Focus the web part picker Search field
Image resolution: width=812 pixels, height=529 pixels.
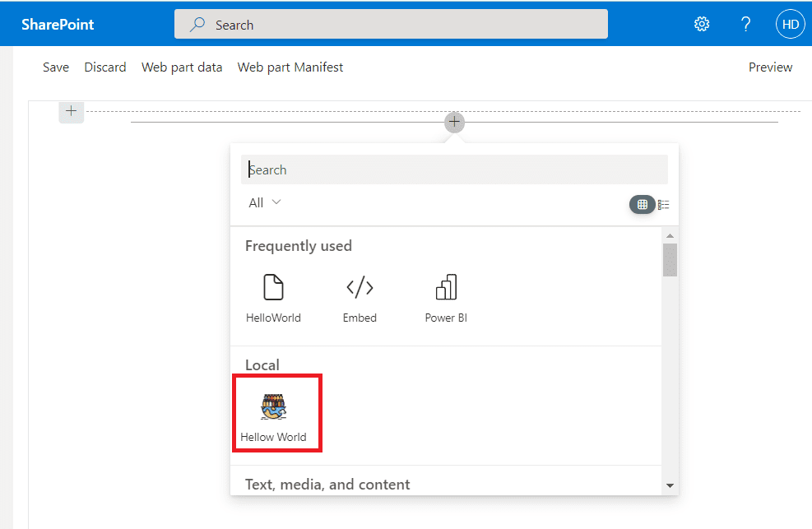click(x=454, y=169)
